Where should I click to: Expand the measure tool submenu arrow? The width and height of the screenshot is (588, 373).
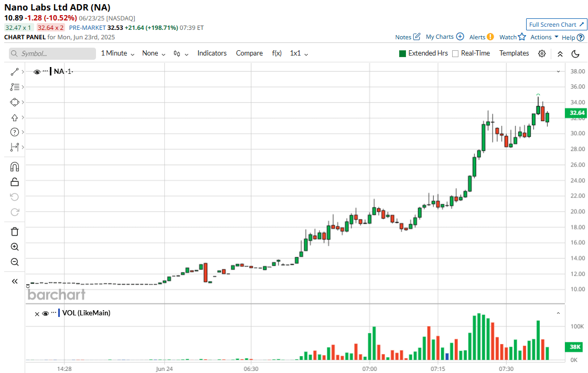[x=23, y=147]
